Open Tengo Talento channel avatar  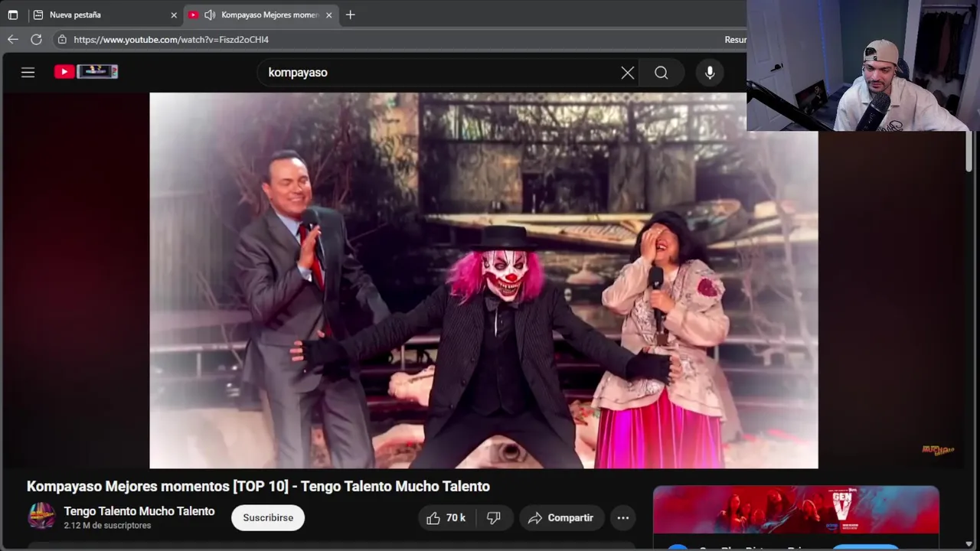click(41, 517)
